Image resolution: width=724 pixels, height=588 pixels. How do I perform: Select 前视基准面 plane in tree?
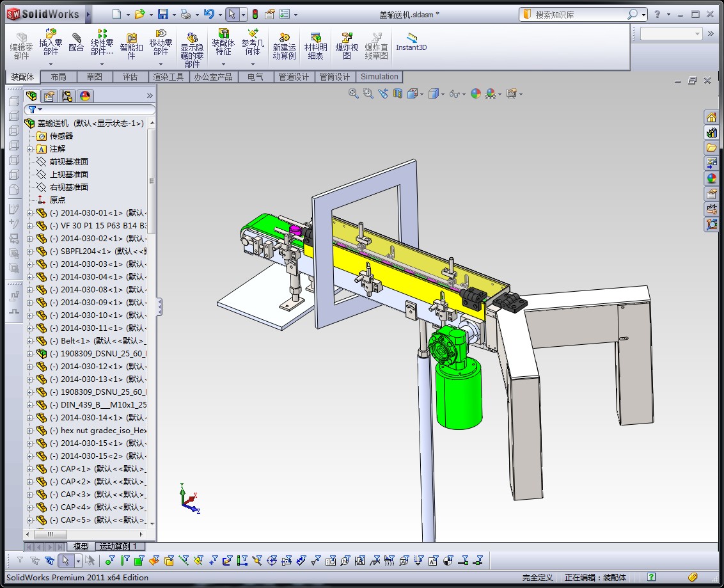coord(69,162)
